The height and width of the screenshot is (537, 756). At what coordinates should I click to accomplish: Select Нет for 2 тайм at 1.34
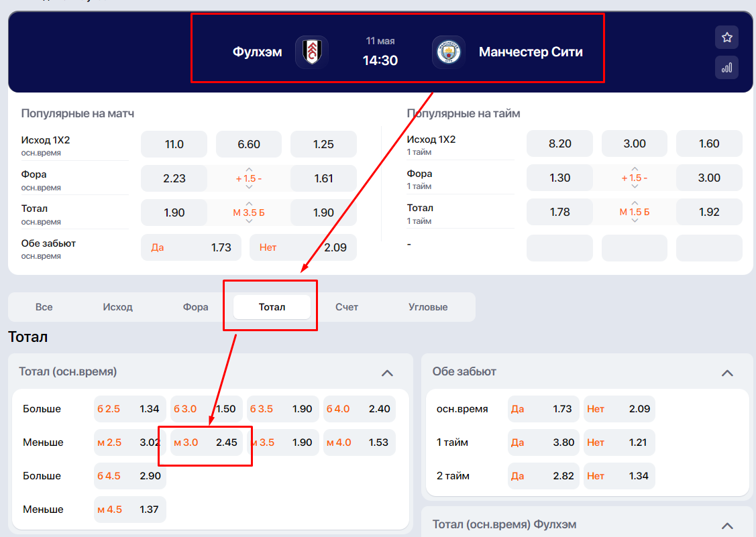(618, 476)
